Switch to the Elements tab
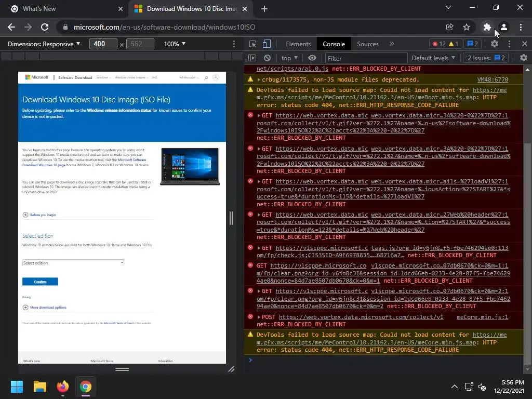The height and width of the screenshot is (399, 532). 298,44
